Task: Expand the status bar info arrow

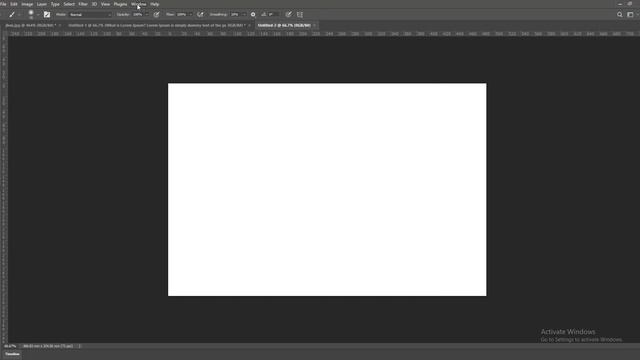Action: point(80,346)
